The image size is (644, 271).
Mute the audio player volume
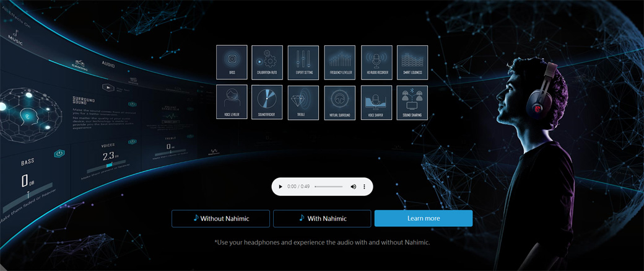tap(353, 187)
